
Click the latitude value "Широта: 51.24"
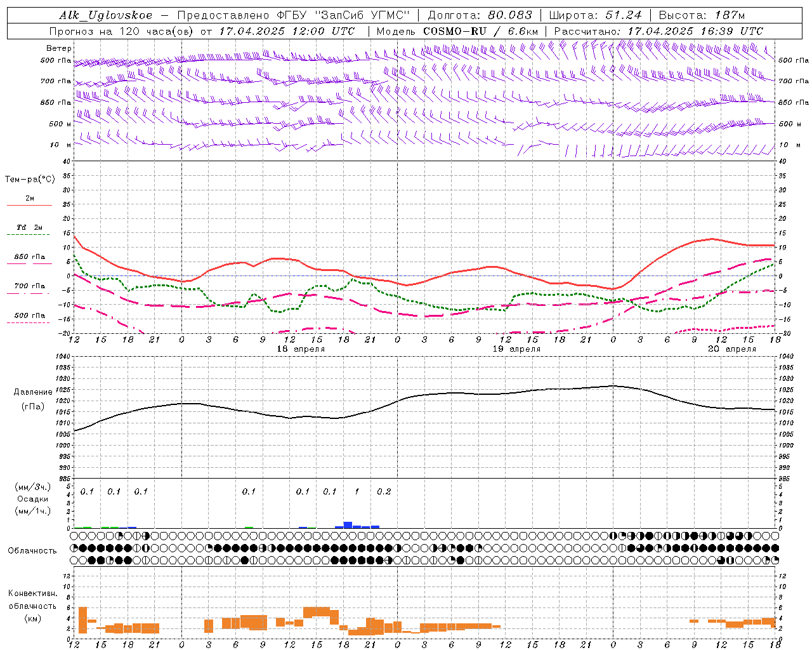click(x=595, y=15)
